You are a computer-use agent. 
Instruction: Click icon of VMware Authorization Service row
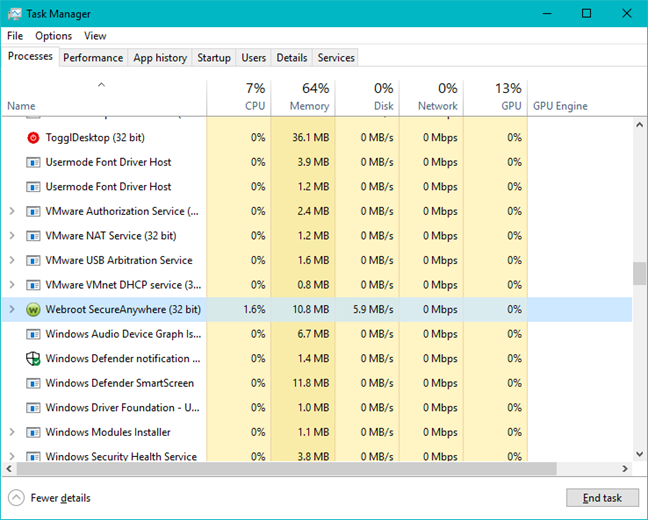click(x=33, y=212)
